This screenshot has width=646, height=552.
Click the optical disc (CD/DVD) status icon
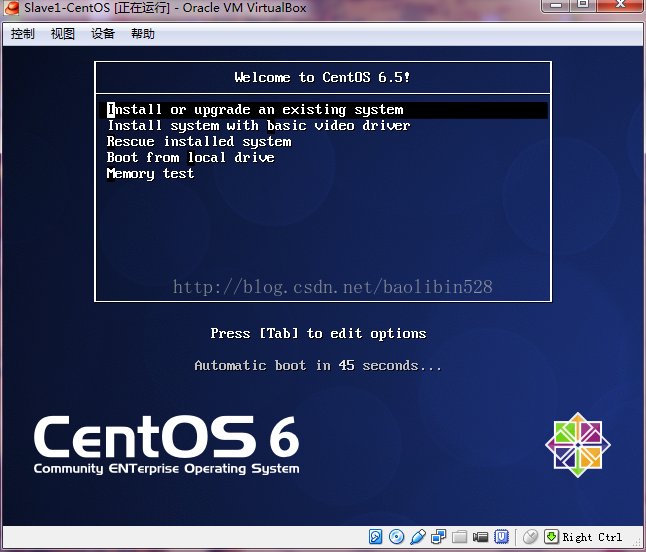[x=396, y=537]
